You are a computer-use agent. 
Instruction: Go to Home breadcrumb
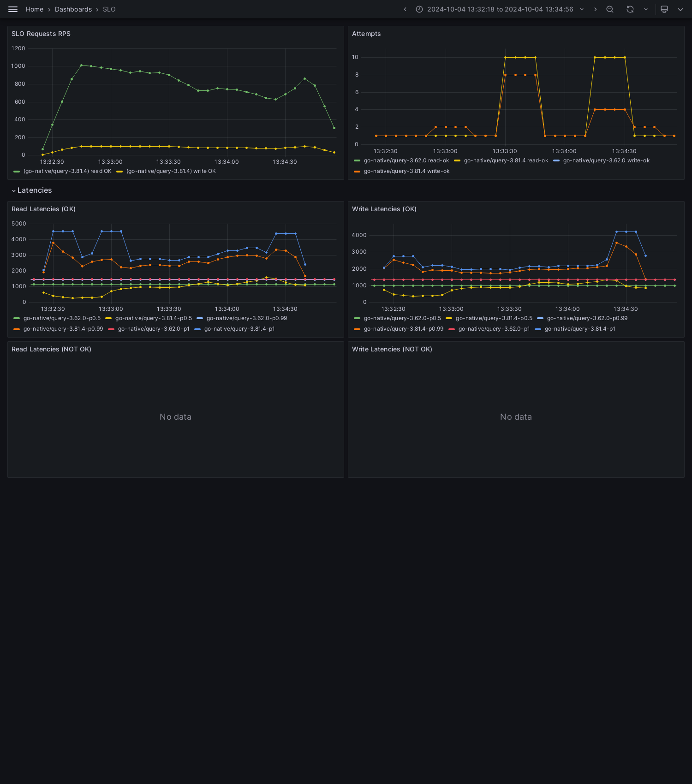click(35, 9)
